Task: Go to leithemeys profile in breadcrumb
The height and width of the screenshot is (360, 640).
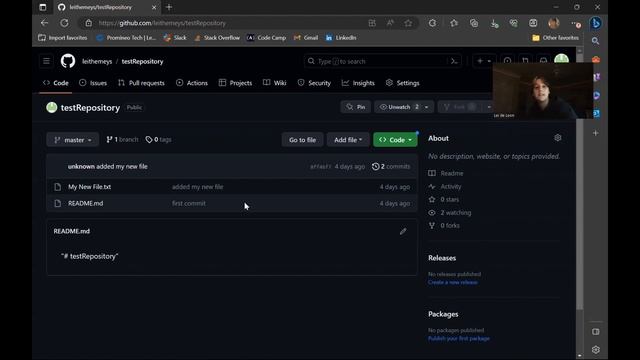Action: pos(97,62)
